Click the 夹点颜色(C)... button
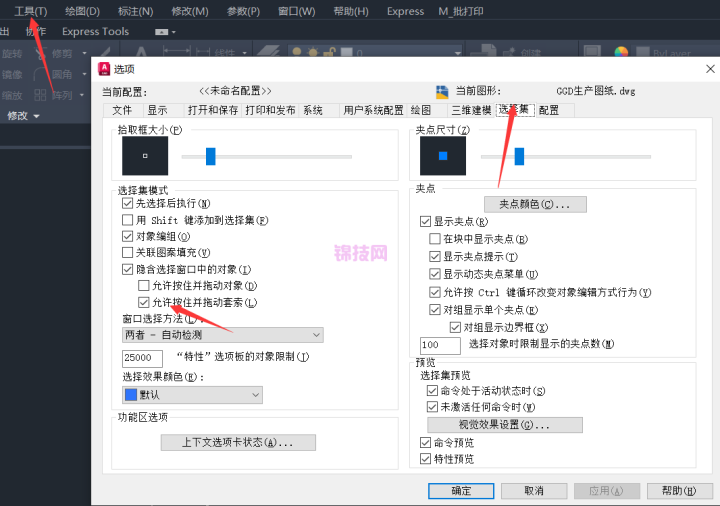 point(535,204)
